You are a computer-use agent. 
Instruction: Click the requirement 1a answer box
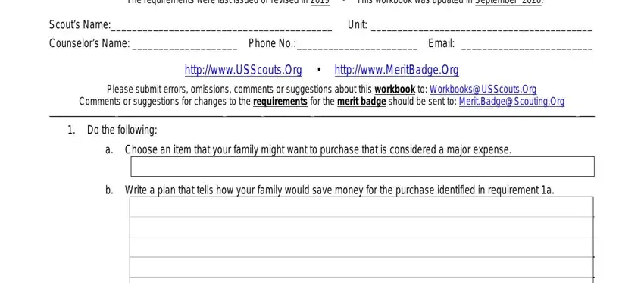(362, 167)
